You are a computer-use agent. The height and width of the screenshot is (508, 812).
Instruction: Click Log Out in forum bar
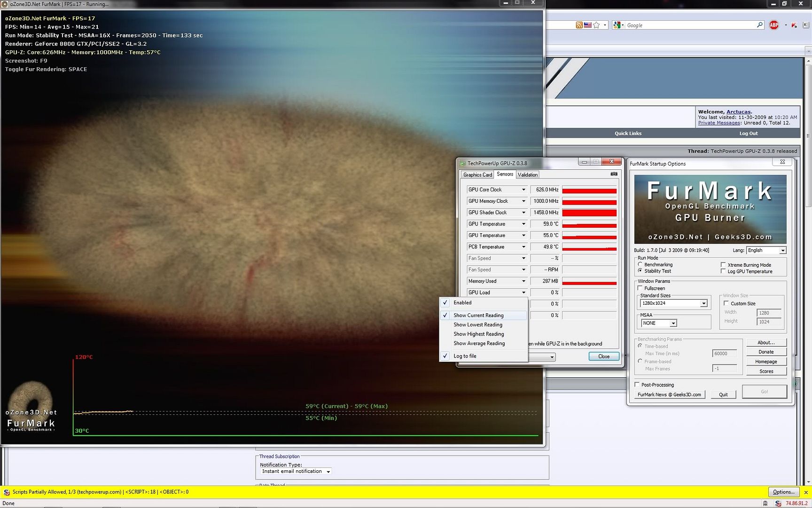[x=749, y=134]
